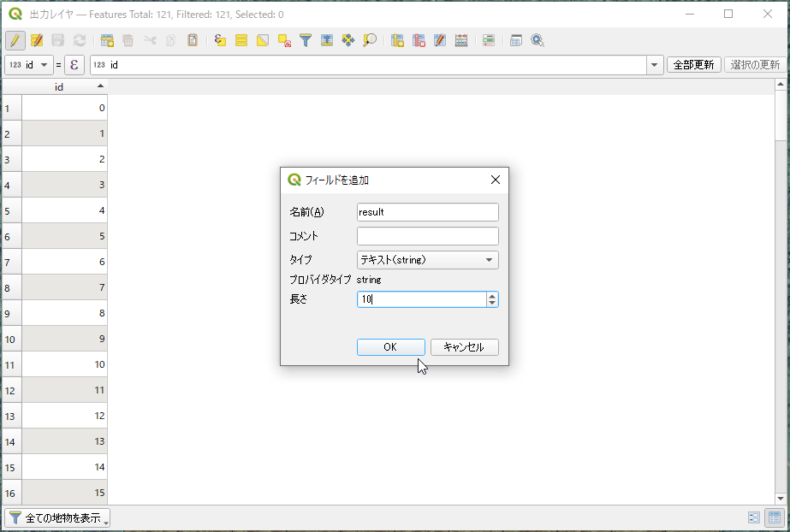The image size is (790, 532).
Task: Open the conditional formatting panel
Action: click(x=488, y=40)
